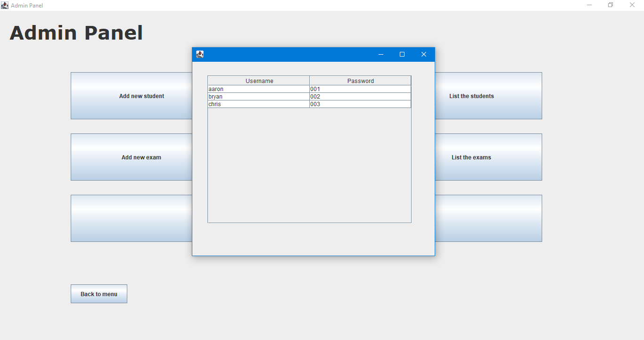Screen dimensions: 644x340
Task: Select chris's password cell showing 003
Action: pyautogui.click(x=360, y=104)
